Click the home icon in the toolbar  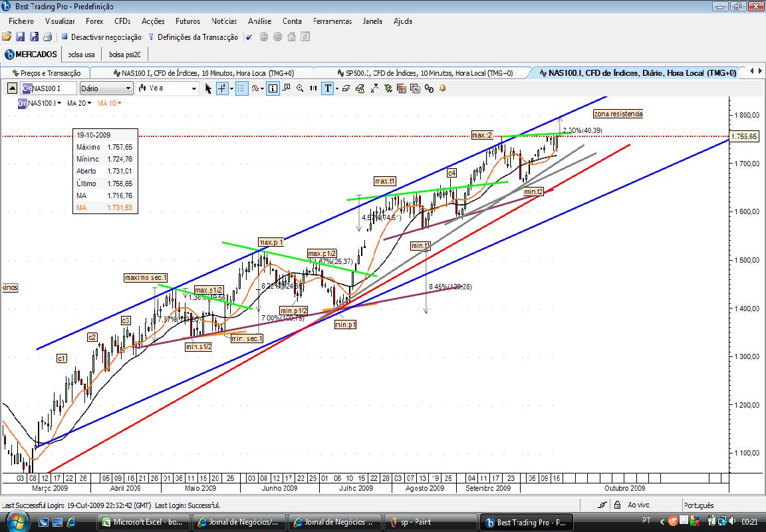click(x=292, y=37)
